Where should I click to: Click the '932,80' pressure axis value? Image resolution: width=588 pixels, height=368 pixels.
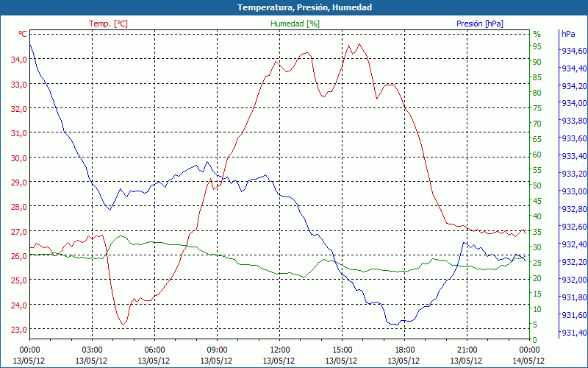pyautogui.click(x=574, y=209)
